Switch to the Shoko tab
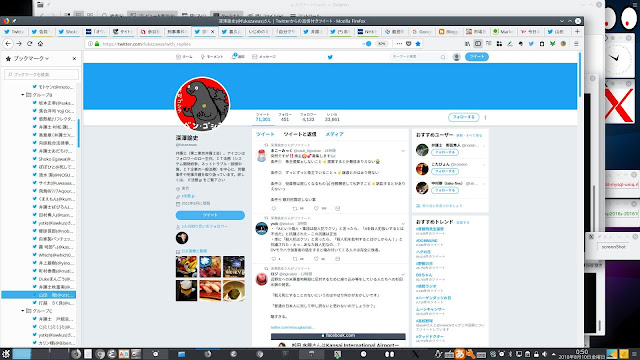Screen dimensions: 640x360 (x=68, y=31)
